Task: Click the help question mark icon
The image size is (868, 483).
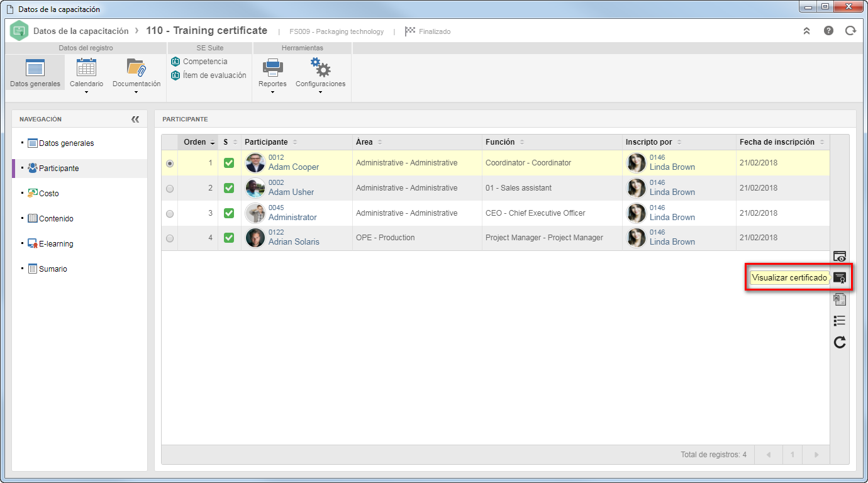Action: pyautogui.click(x=828, y=31)
